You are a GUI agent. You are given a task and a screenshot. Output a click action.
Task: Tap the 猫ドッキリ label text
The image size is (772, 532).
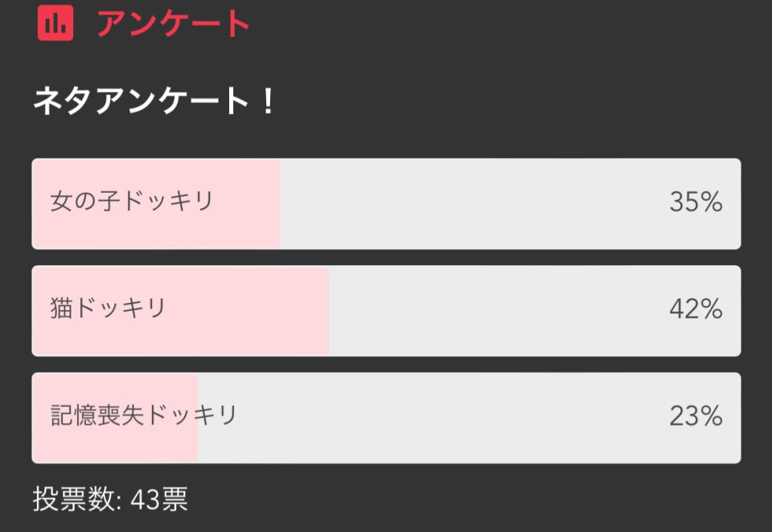[x=108, y=309]
